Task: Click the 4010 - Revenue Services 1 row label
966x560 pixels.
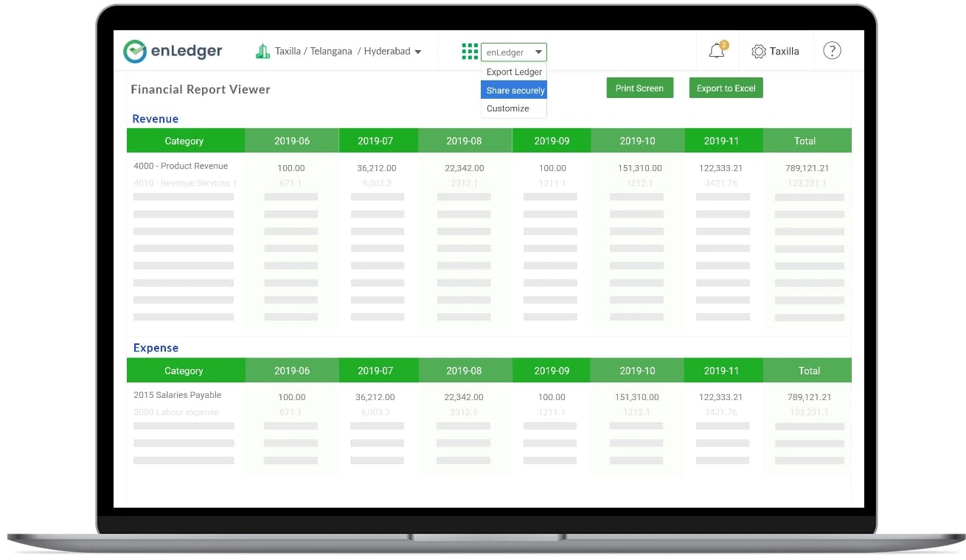Action: [x=185, y=183]
